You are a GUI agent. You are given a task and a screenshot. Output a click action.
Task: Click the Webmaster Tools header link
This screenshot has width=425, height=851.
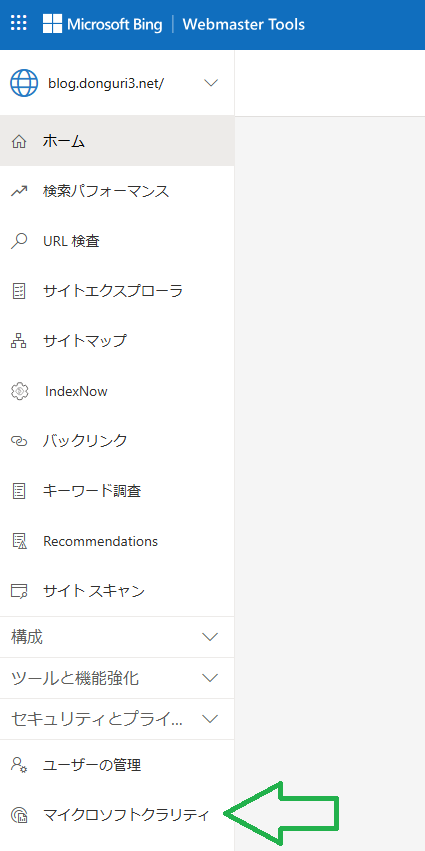(x=244, y=24)
